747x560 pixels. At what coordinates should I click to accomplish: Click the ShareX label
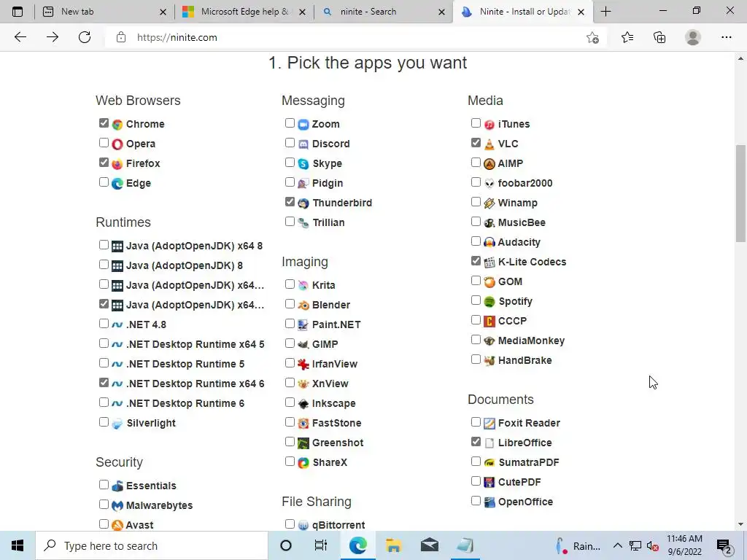(330, 463)
